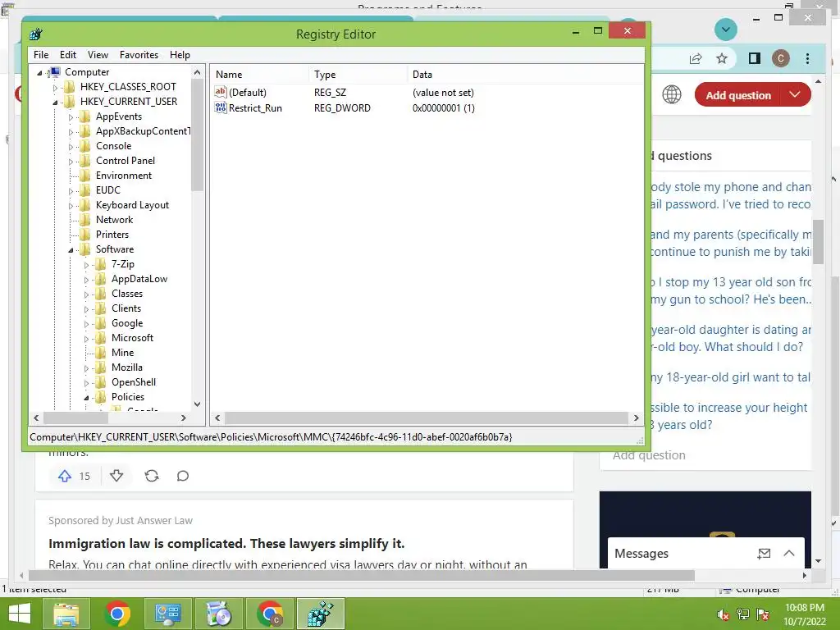The width and height of the screenshot is (840, 630).
Task: Collapse the Software key
Action: click(x=71, y=249)
